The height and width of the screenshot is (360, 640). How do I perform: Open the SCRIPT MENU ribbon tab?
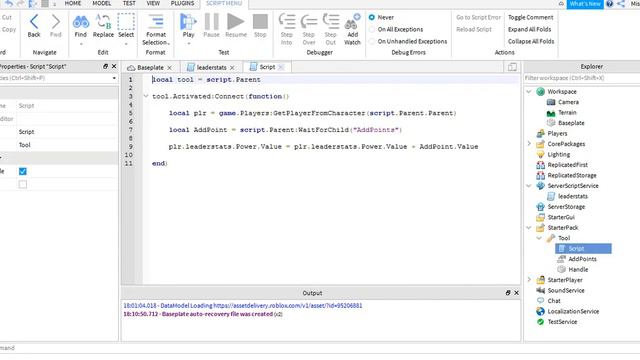coord(224,3)
